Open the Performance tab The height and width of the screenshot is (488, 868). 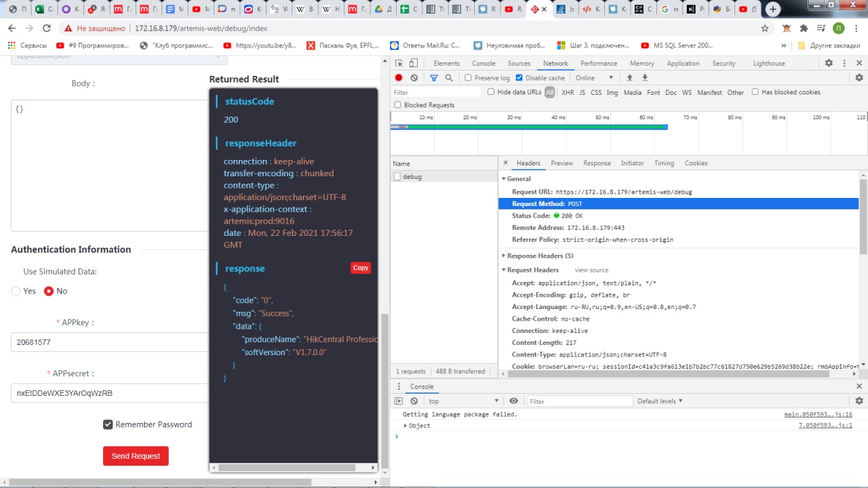tap(599, 63)
